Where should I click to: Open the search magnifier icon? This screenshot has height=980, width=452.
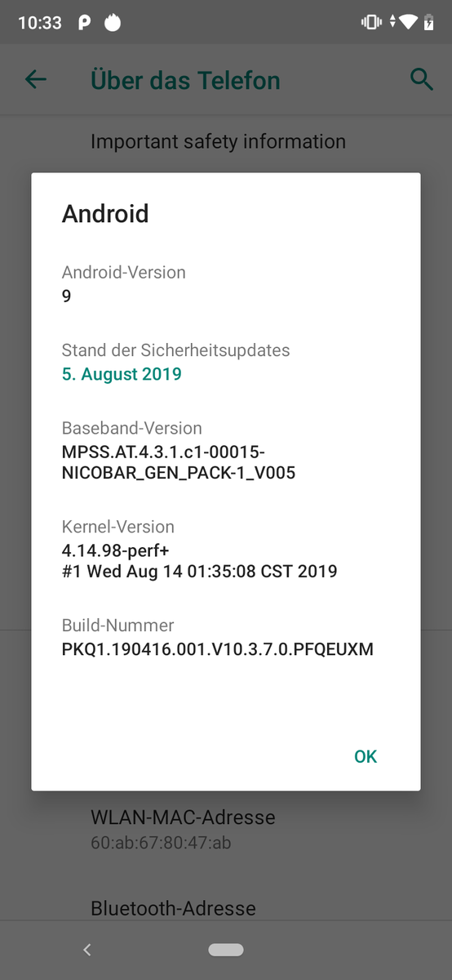tap(421, 79)
